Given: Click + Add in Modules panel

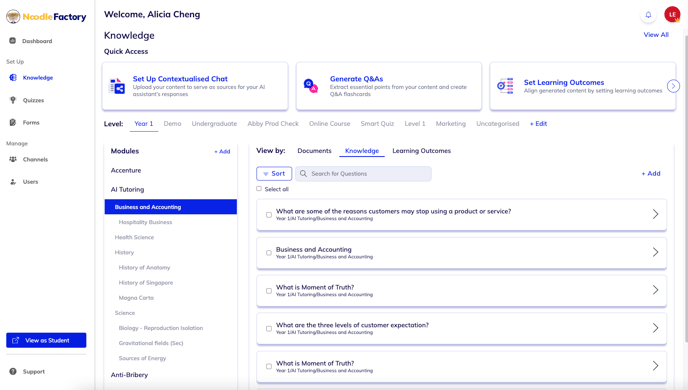Looking at the screenshot, I should click(222, 151).
